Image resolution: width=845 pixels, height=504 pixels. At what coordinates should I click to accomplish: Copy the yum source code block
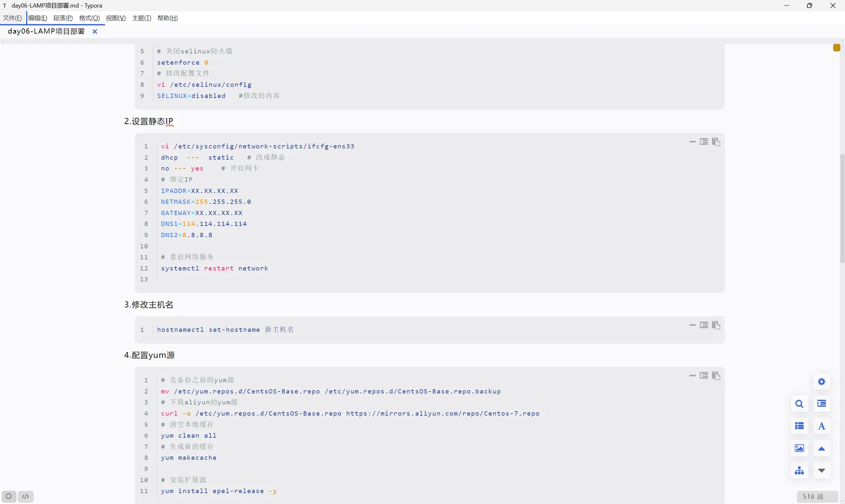coord(716,376)
